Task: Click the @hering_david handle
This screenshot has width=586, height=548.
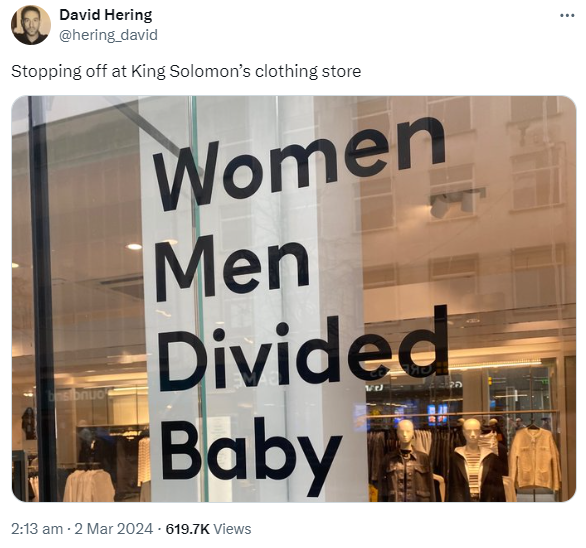Action: (108, 35)
